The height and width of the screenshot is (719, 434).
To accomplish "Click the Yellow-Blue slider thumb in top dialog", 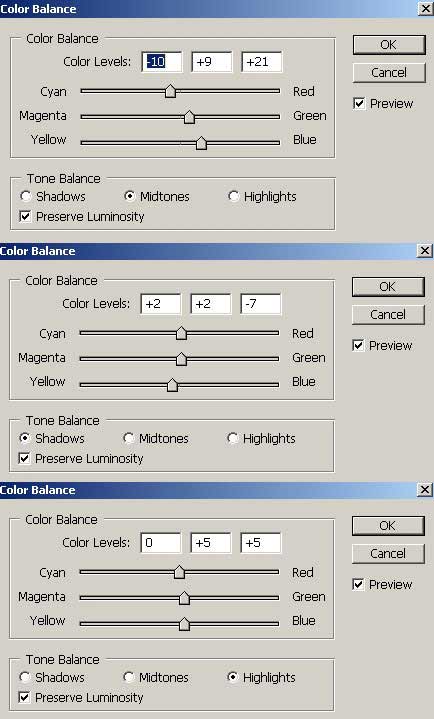I will coord(201,143).
